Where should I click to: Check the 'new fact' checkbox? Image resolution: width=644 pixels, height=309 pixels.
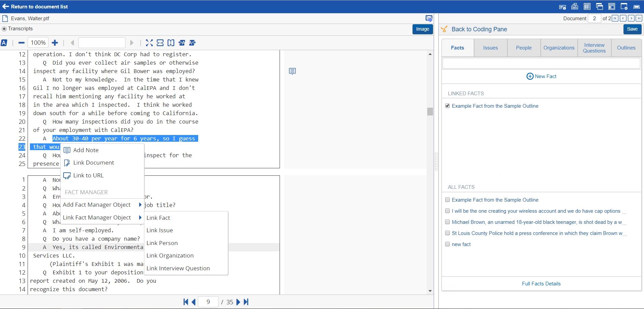(x=448, y=244)
